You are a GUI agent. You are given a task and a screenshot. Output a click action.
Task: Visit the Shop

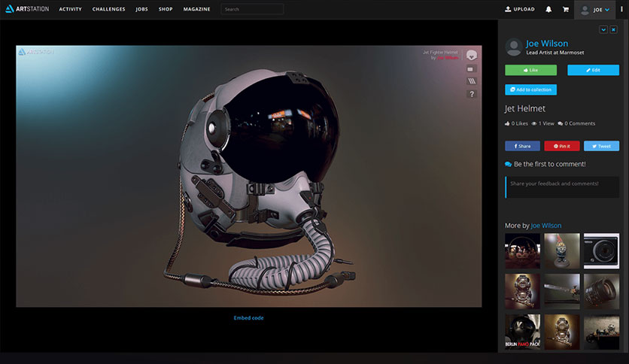166,9
